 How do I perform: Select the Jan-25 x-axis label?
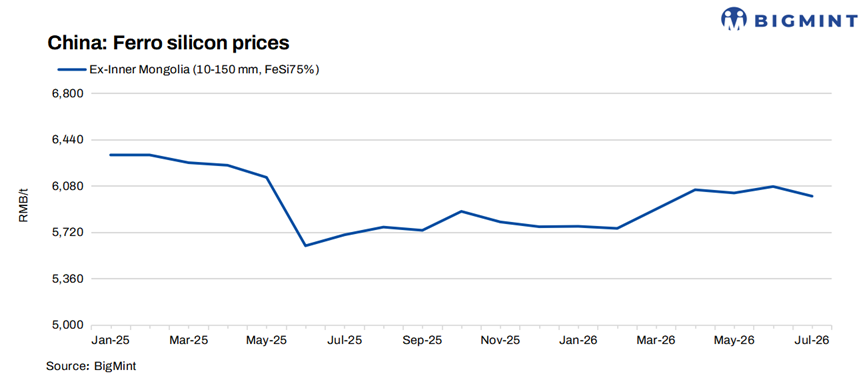pyautogui.click(x=110, y=341)
